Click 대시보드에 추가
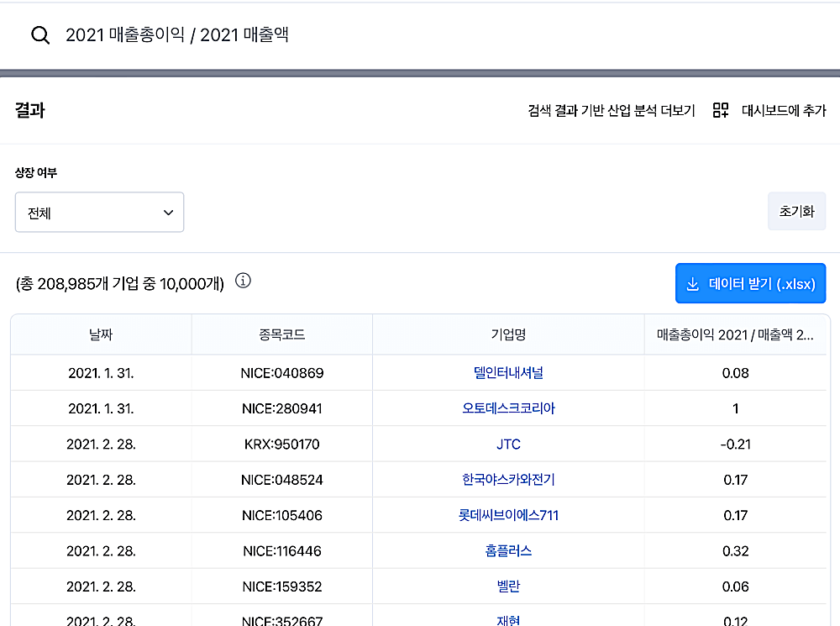 (783, 110)
